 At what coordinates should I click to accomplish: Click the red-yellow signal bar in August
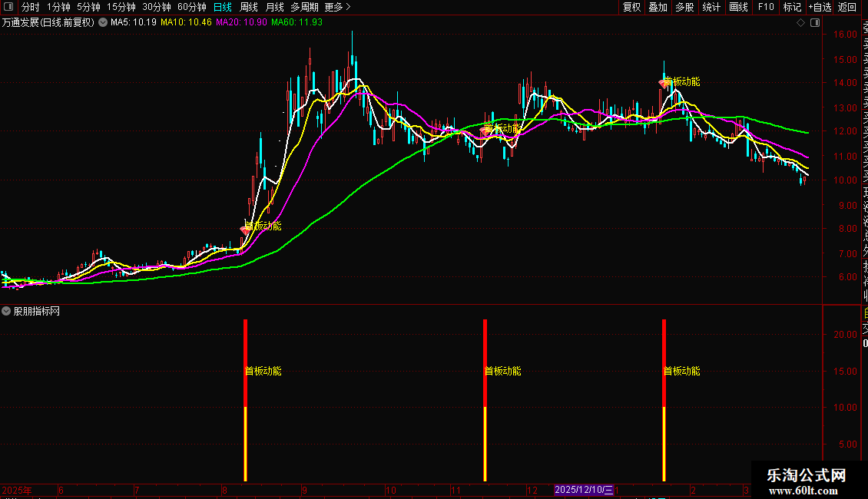(245, 400)
